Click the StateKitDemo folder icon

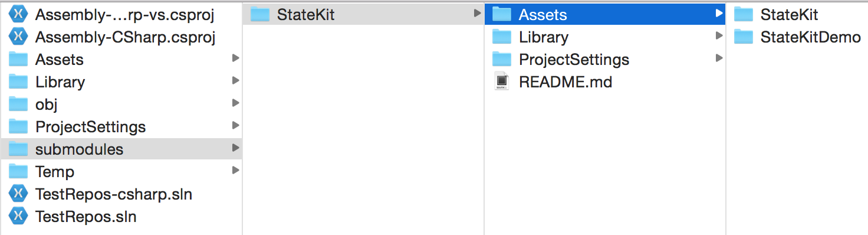coord(744,37)
